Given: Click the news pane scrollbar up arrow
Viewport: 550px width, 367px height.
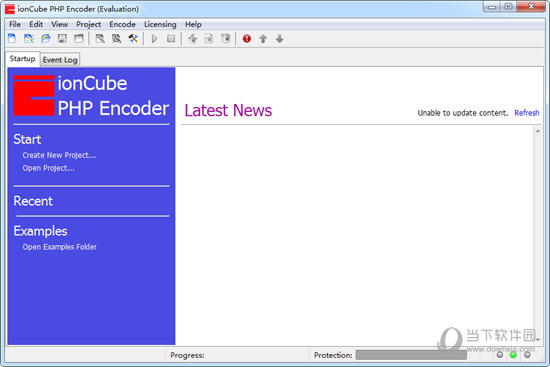Looking at the screenshot, I should point(538,131).
